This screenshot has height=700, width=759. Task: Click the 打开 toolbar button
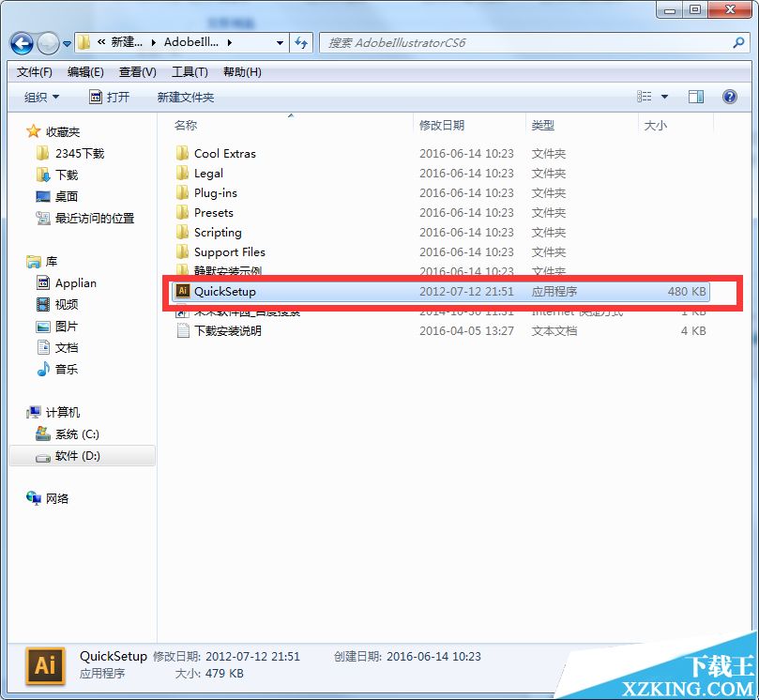click(110, 98)
